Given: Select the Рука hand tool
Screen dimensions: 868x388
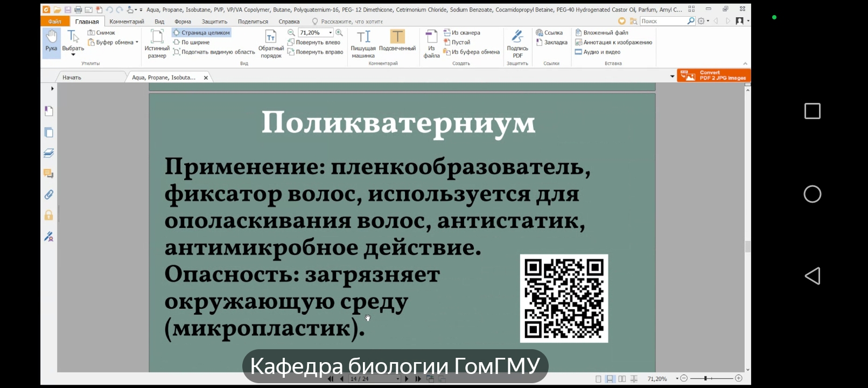Looking at the screenshot, I should 51,42.
